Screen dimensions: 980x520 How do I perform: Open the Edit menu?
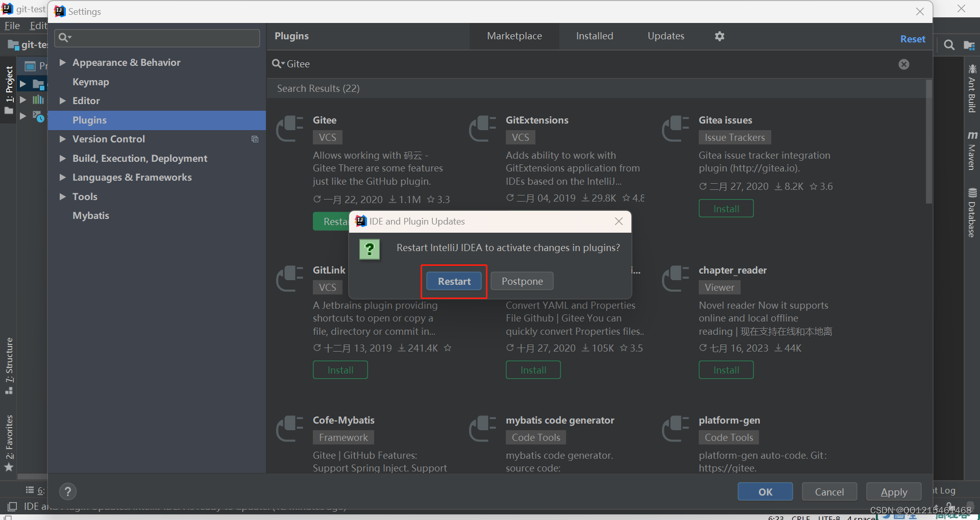coord(38,26)
